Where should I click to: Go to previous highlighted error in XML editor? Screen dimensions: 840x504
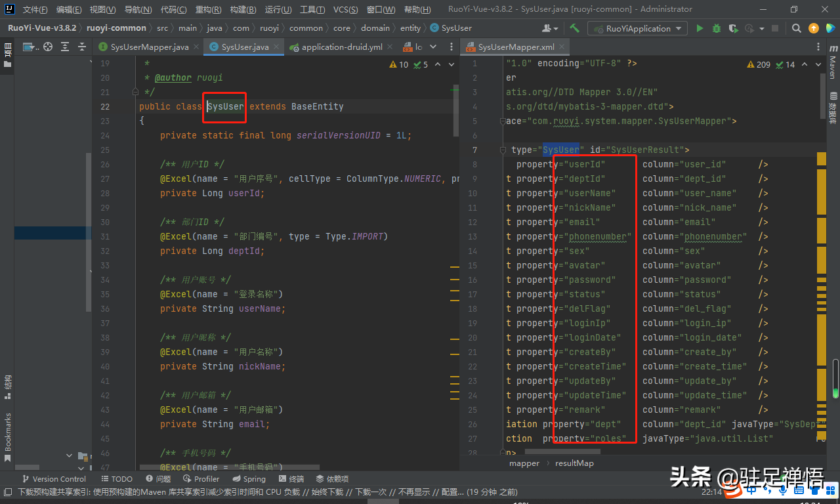tap(806, 64)
